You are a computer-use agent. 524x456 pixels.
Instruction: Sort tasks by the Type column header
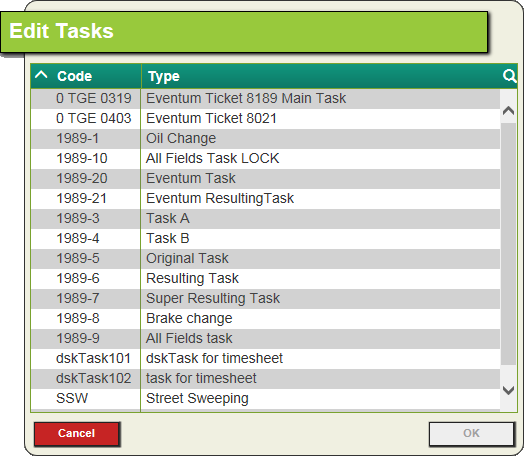pos(164,77)
